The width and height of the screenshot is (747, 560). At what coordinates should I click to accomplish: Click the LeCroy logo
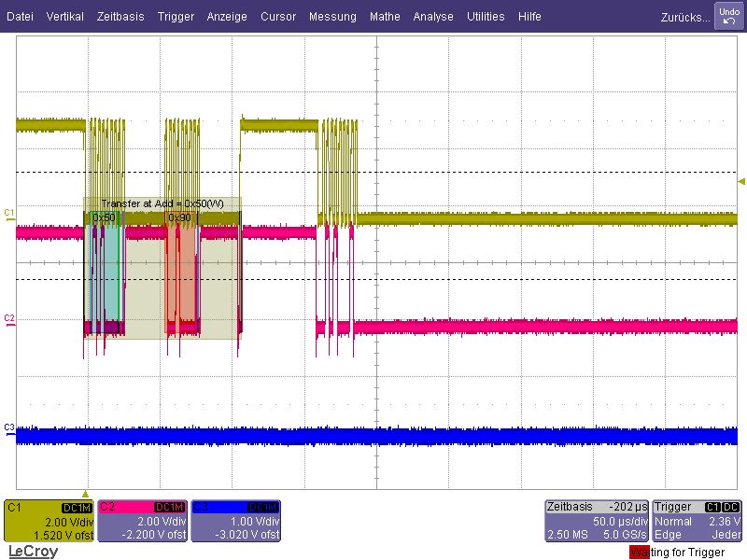click(x=33, y=552)
